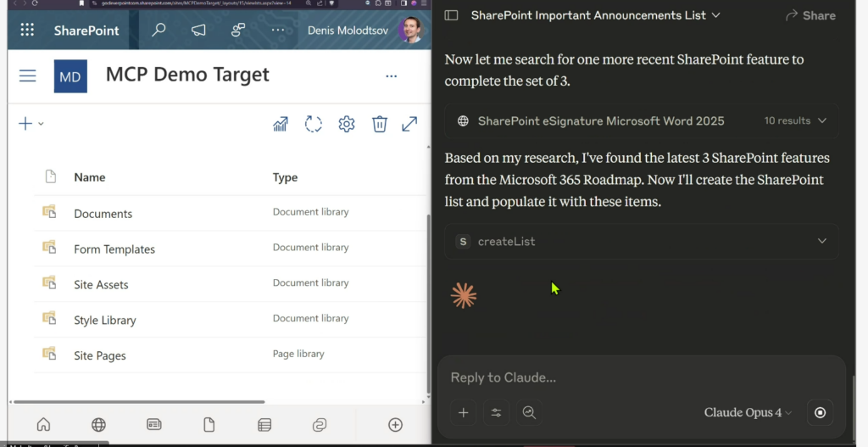Viewport: 868px width, 447px height.
Task: Open the lists icon in the bottom bar
Action: [x=264, y=425]
